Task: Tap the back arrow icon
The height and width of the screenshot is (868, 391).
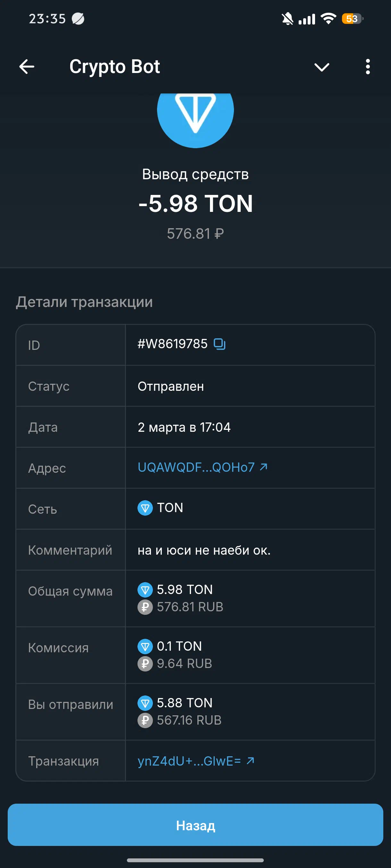Action: (27, 67)
